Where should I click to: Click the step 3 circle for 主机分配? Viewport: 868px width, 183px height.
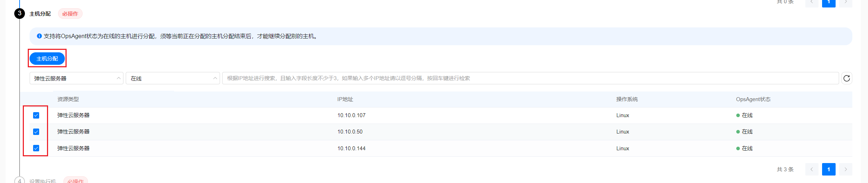pos(20,14)
